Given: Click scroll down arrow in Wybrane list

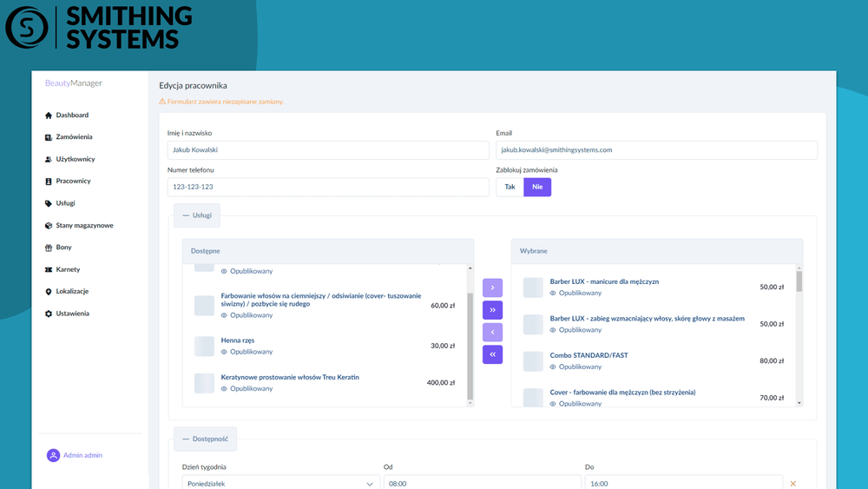Looking at the screenshot, I should coord(799,403).
